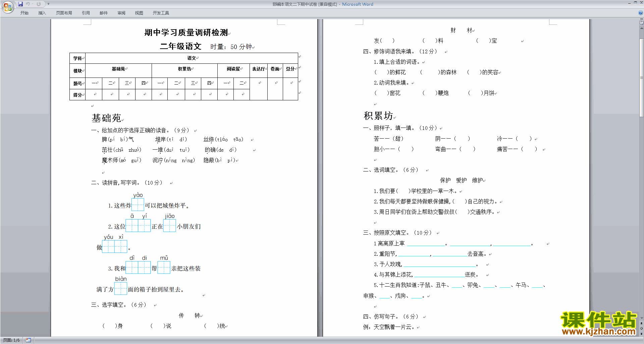
Task: Open Word Help with the blue question mark
Action: tap(641, 13)
